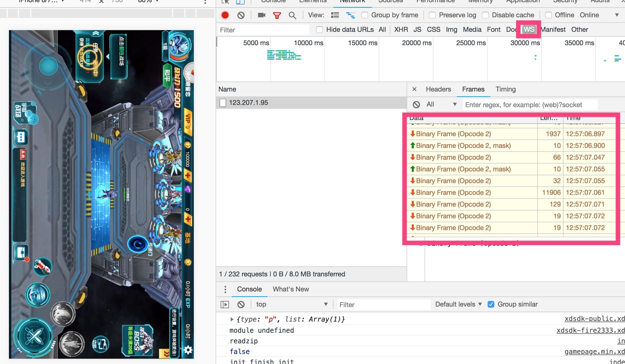625x364 pixels.
Task: Show All request types
Action: click(x=382, y=30)
